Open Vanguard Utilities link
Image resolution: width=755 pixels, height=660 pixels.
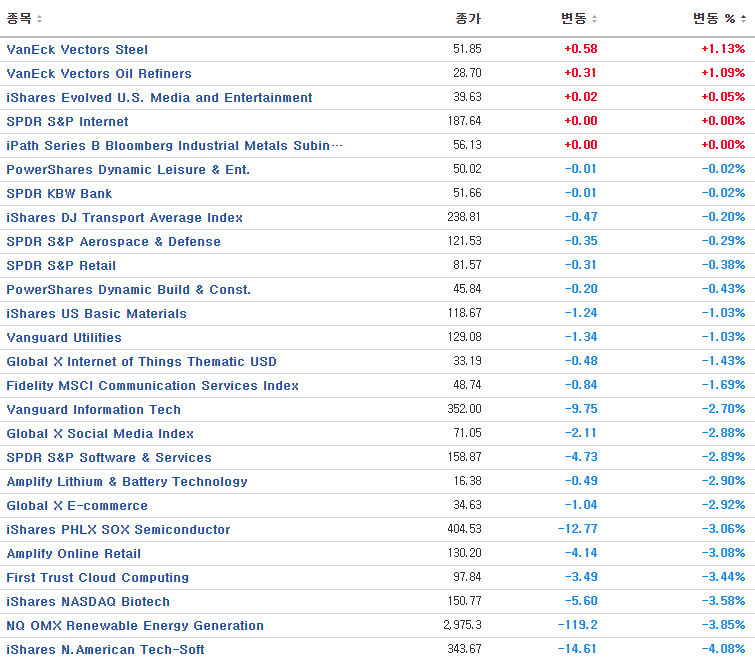click(64, 338)
